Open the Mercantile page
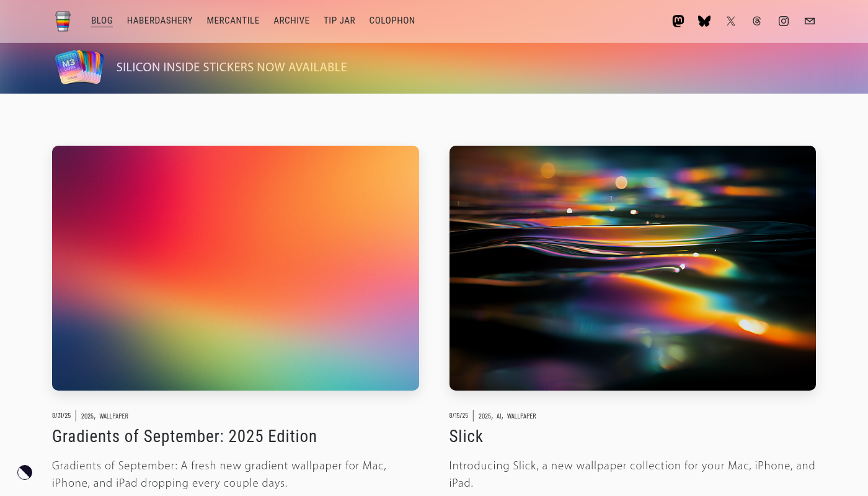Screen dimensions: 868x496 tap(233, 20)
